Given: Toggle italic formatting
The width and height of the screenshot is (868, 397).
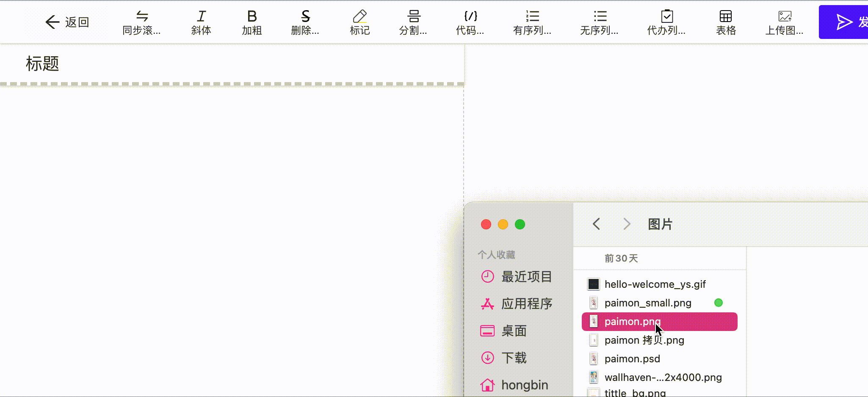Looking at the screenshot, I should pos(200,21).
